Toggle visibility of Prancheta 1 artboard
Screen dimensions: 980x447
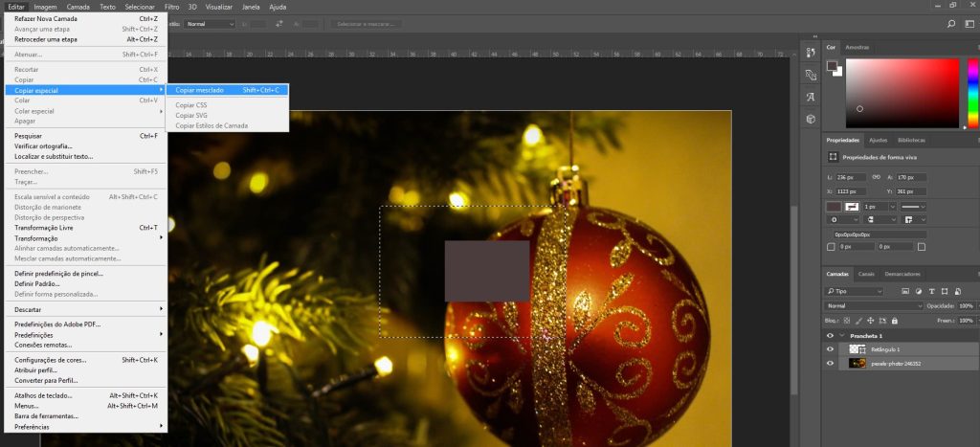[830, 336]
